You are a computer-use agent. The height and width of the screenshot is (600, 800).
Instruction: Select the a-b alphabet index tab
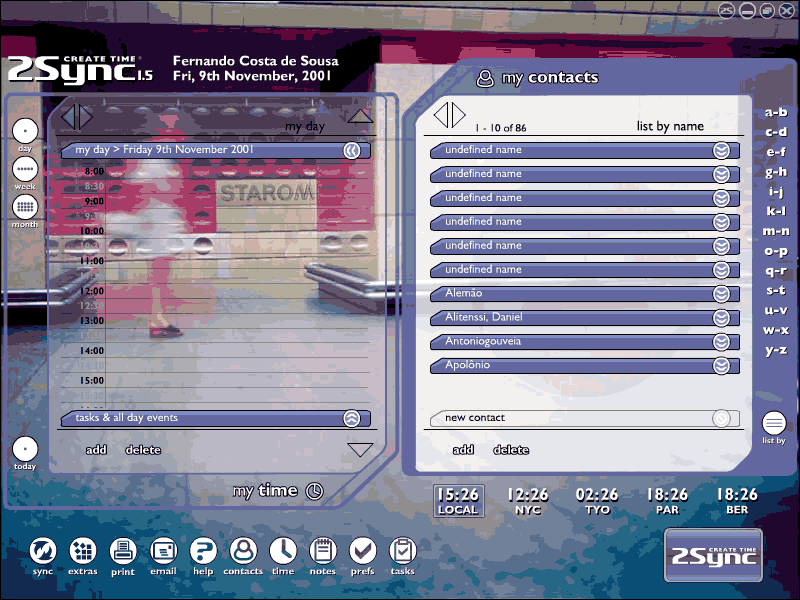point(776,112)
